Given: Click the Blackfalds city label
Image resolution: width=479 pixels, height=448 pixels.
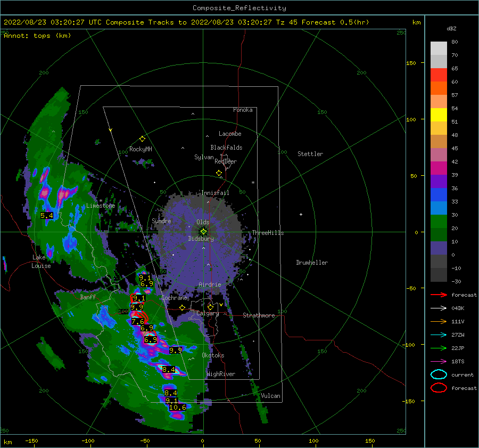Looking at the screenshot, I should 226,148.
